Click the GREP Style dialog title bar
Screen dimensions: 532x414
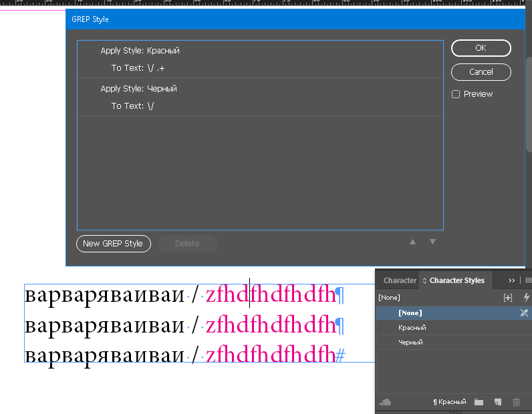295,19
